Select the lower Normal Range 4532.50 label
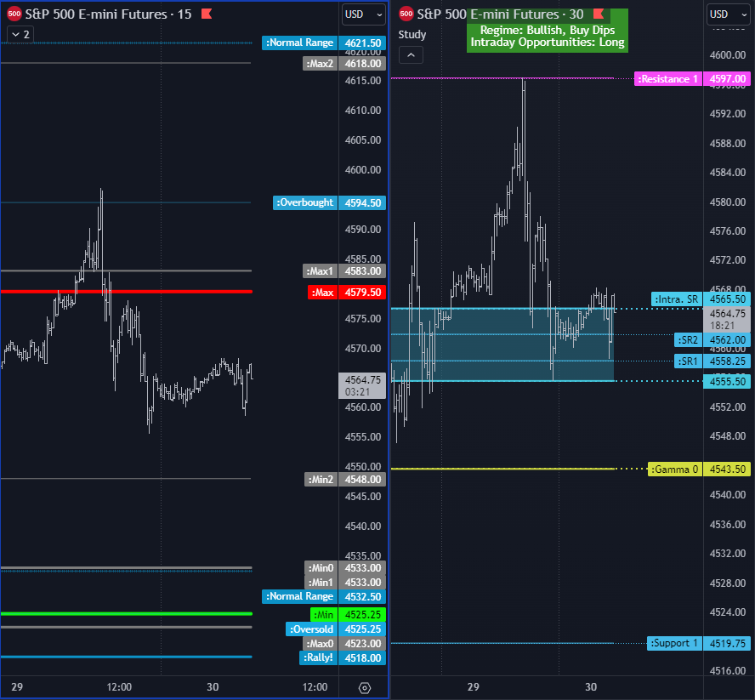This screenshot has height=700, width=755. coord(324,596)
